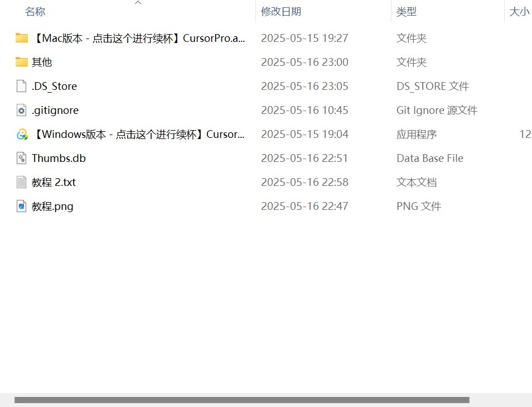Click the horizontal scrollbar thumb
The width and height of the screenshot is (532, 407).
tap(242, 400)
